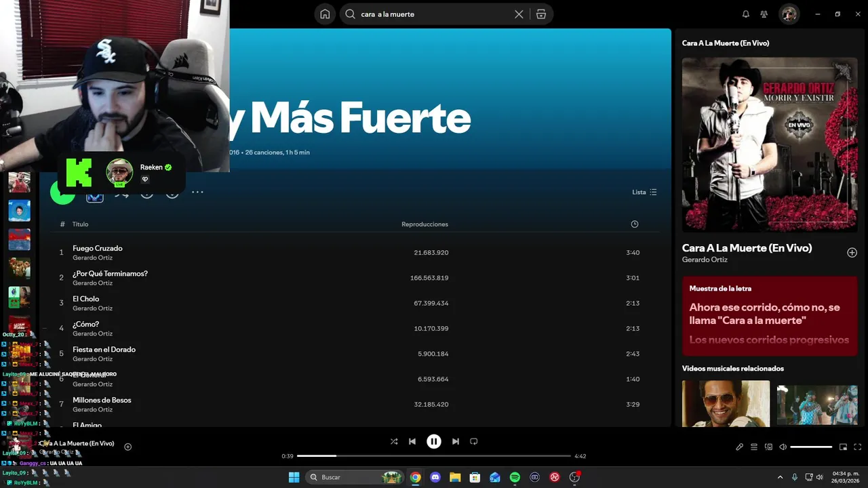Pause the current song
The height and width of the screenshot is (488, 868).
[434, 441]
